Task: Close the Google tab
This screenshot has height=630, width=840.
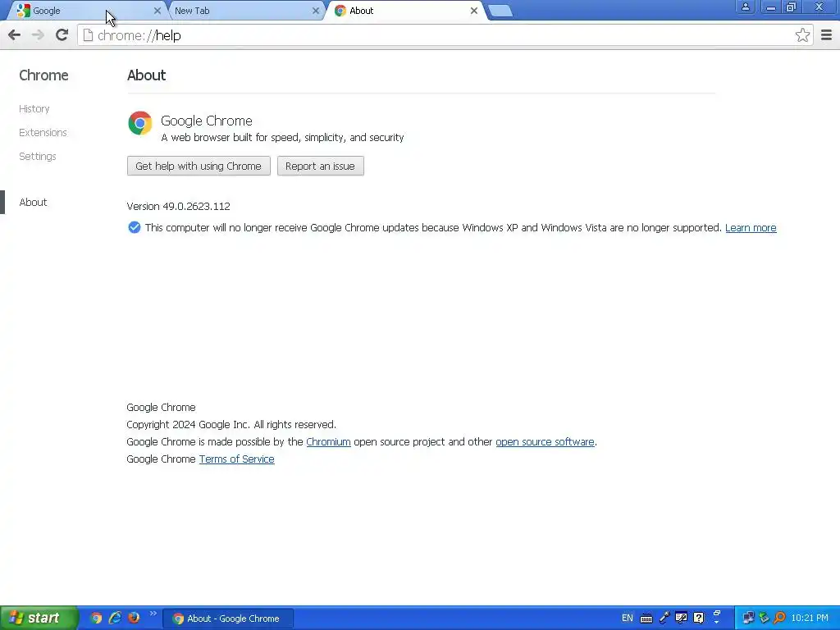Action: (x=157, y=11)
